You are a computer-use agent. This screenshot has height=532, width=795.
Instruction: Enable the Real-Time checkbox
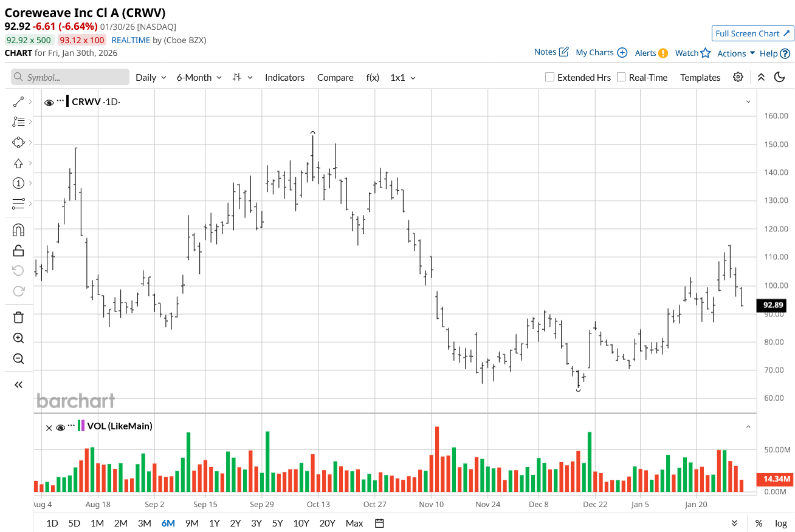(621, 77)
